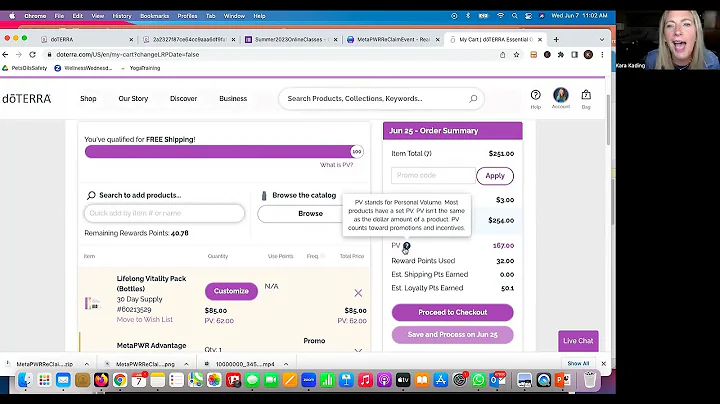Click the Wi-Fi icon in the menu bar
Viewport: 720px width, 404px height.
click(501, 16)
